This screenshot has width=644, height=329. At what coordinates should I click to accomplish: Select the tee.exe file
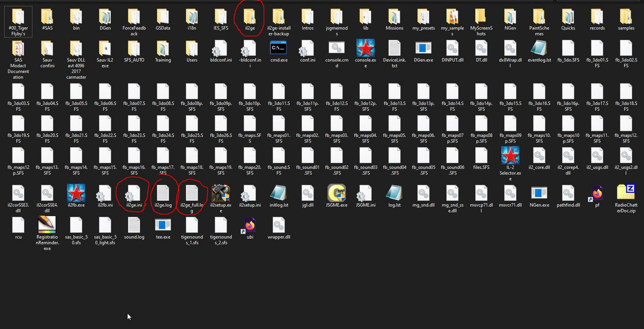coord(163,228)
